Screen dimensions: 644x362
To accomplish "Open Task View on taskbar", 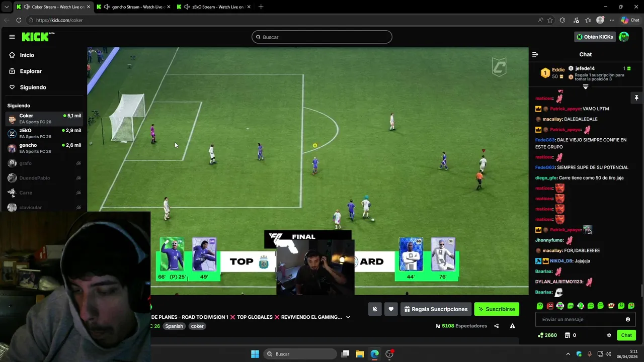I will pyautogui.click(x=345, y=354).
